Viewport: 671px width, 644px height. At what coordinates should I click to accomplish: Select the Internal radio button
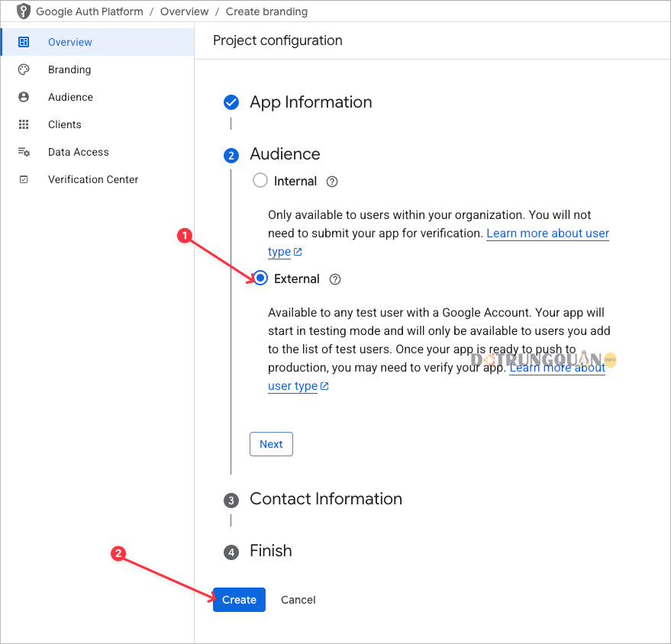pos(260,180)
